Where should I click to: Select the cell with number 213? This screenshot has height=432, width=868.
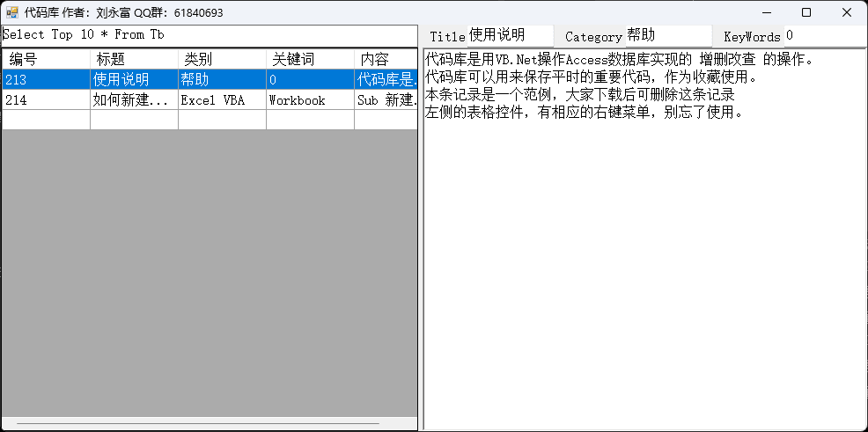pyautogui.click(x=46, y=80)
